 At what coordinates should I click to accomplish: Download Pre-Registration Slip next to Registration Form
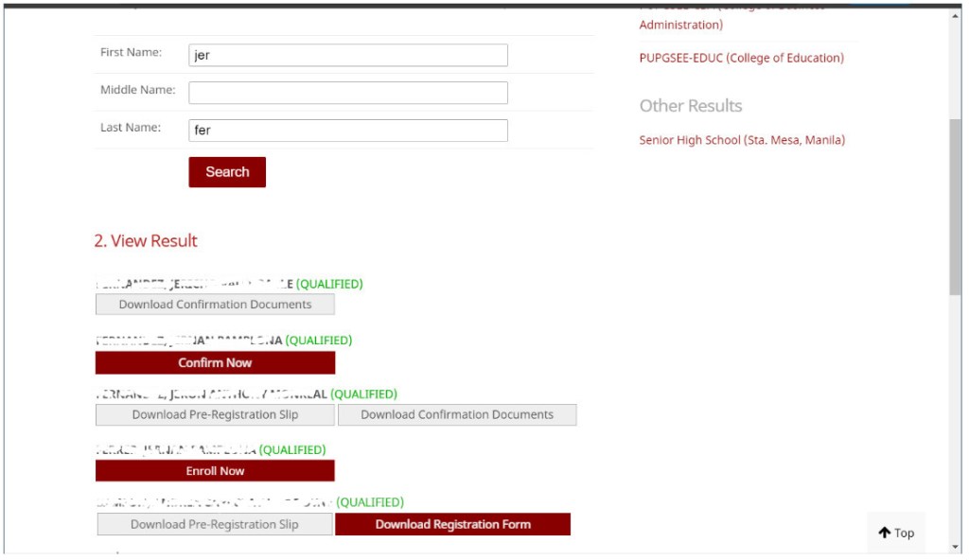coord(215,524)
